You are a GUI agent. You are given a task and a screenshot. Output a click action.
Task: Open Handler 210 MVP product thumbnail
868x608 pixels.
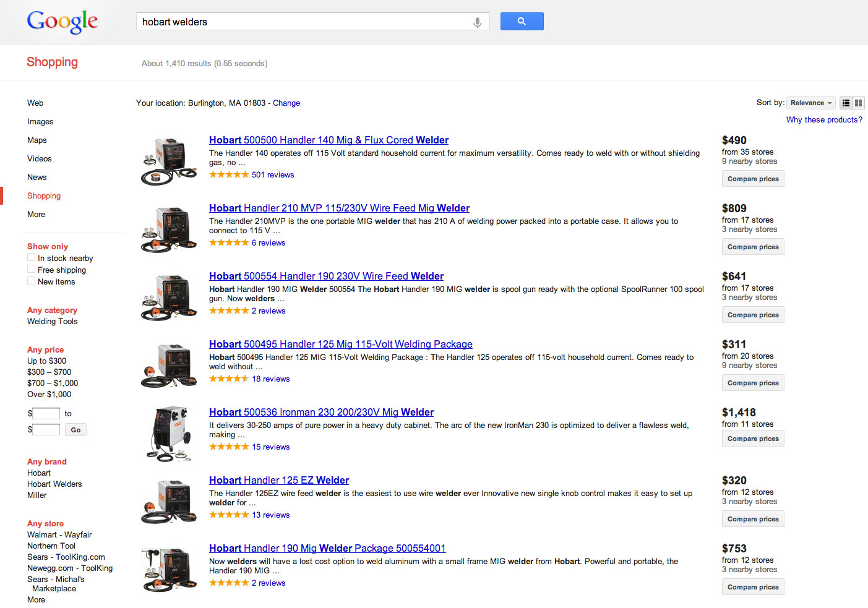point(169,230)
